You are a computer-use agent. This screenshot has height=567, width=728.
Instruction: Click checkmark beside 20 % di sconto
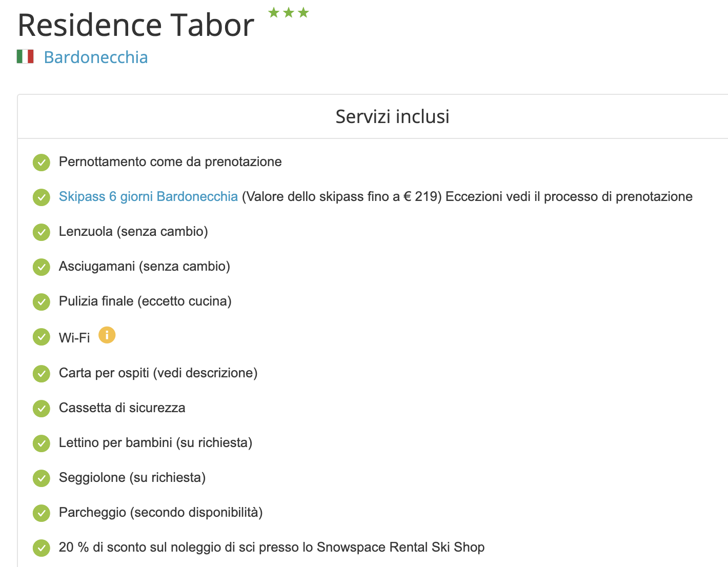pyautogui.click(x=42, y=548)
